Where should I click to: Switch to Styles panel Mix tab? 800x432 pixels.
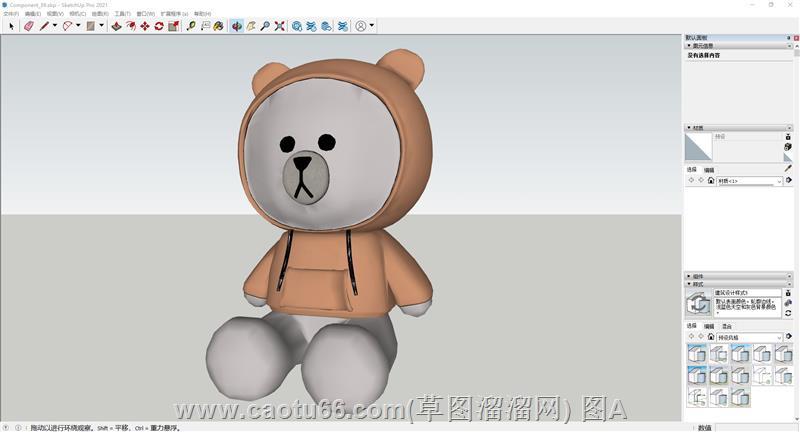726,326
